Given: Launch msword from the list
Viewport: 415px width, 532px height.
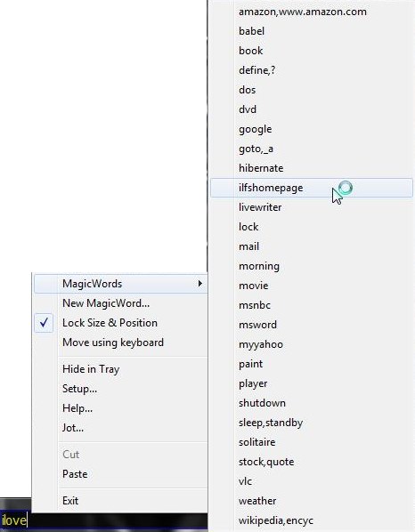Looking at the screenshot, I should click(312, 325).
